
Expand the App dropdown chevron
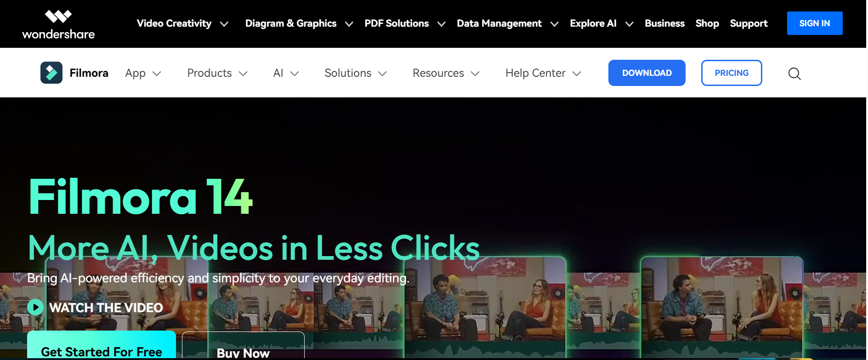pos(157,74)
